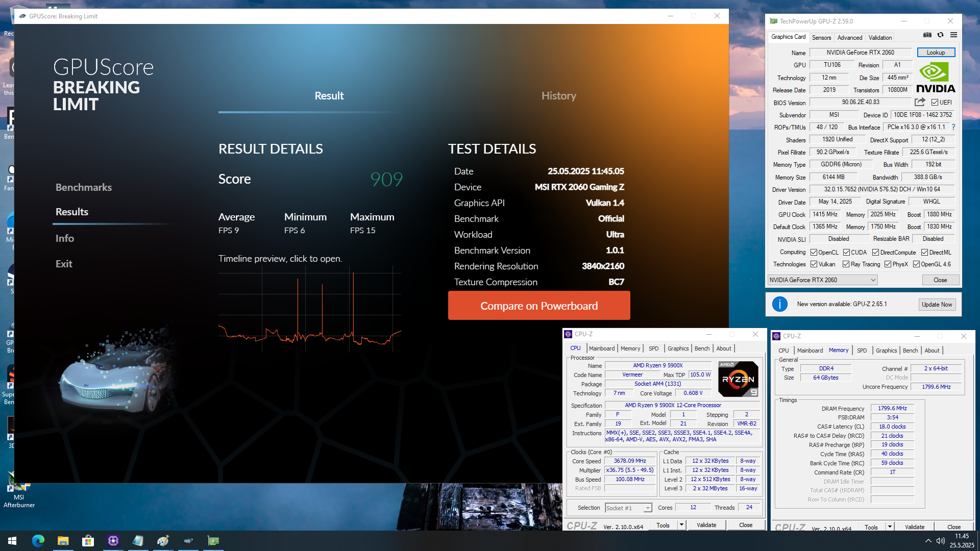Toggle the UEFI checkbox in GPU-Z

click(935, 103)
